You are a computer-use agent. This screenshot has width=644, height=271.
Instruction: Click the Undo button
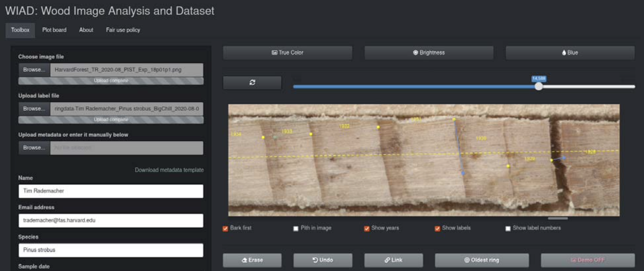pyautogui.click(x=323, y=260)
